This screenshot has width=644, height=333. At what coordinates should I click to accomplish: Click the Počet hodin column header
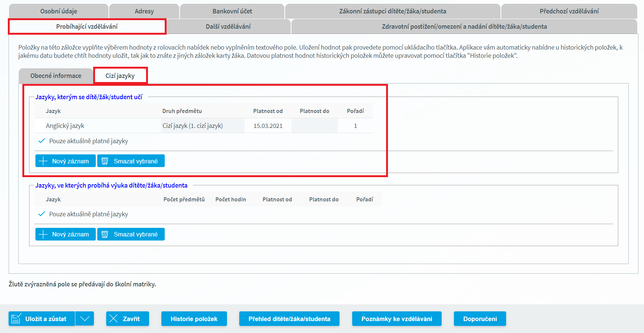pos(231,199)
